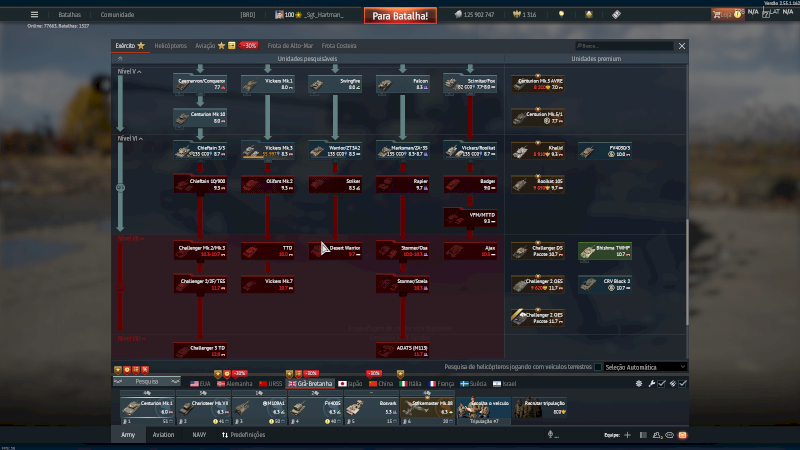Click the gold eagles balance 1 316
800x450 pixels.
point(524,14)
